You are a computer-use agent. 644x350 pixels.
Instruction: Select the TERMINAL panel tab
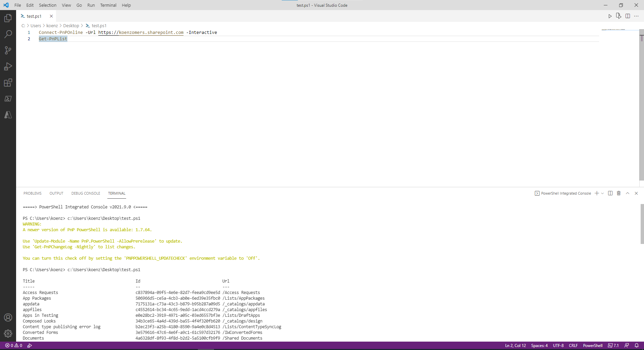(x=117, y=193)
